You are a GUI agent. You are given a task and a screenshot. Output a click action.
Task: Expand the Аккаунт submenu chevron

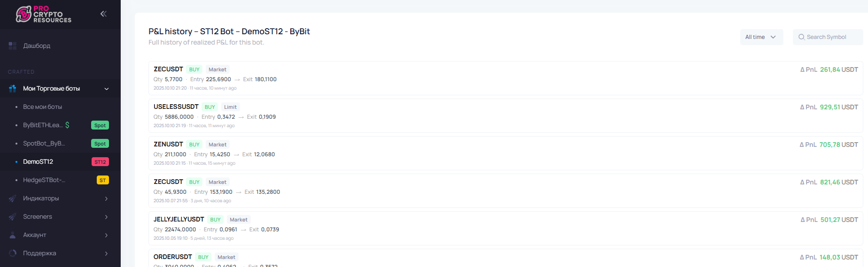click(x=107, y=235)
